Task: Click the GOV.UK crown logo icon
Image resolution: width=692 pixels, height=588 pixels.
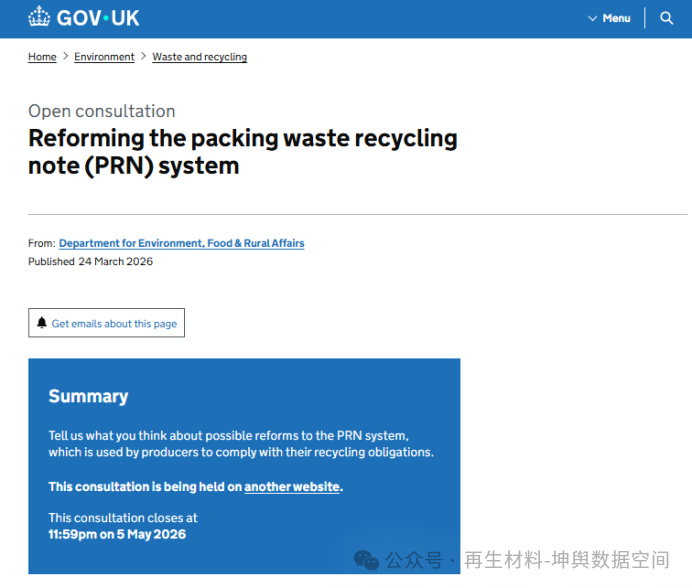Action: tap(39, 17)
